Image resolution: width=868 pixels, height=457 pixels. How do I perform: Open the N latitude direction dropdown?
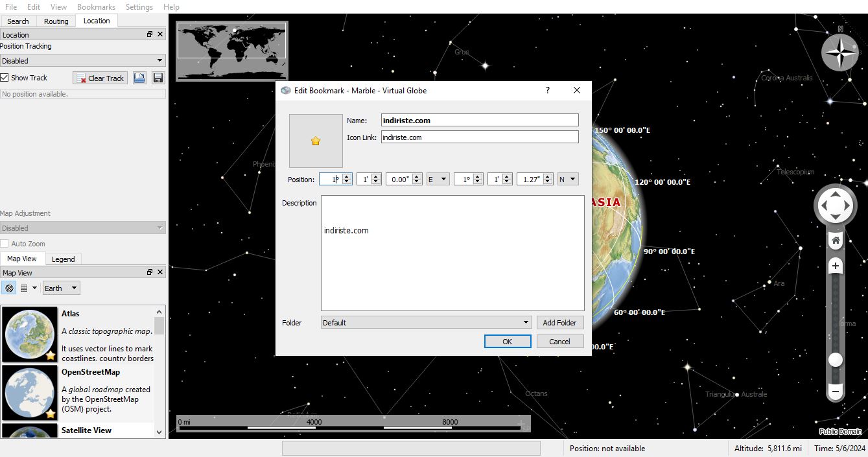(568, 180)
